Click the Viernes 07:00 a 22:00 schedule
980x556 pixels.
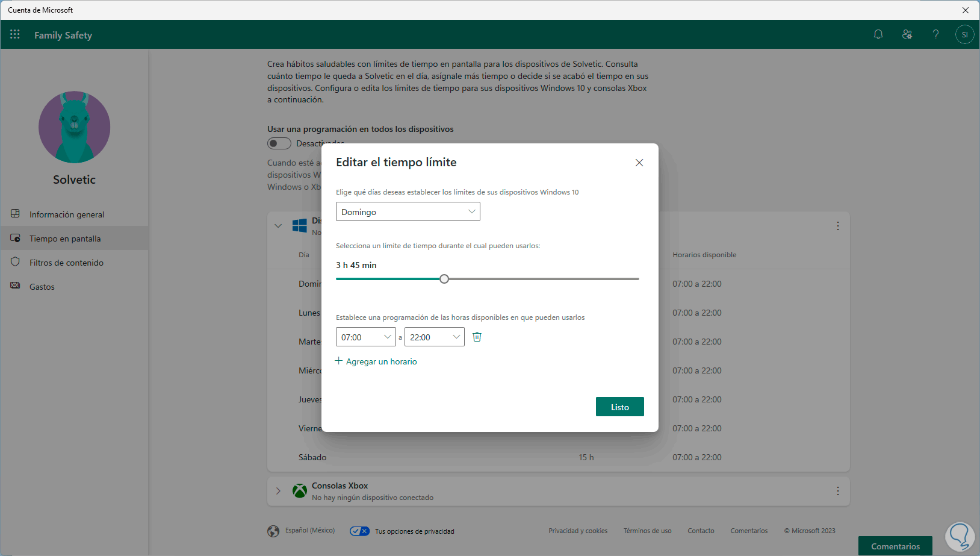tap(697, 428)
